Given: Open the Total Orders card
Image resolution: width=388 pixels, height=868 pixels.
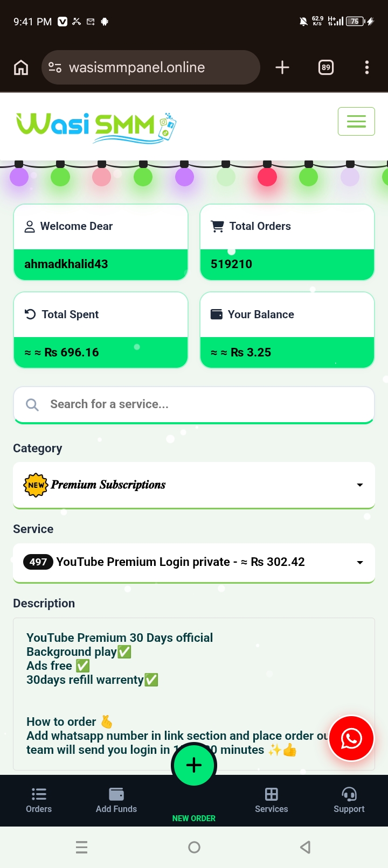Looking at the screenshot, I should click(x=287, y=242).
